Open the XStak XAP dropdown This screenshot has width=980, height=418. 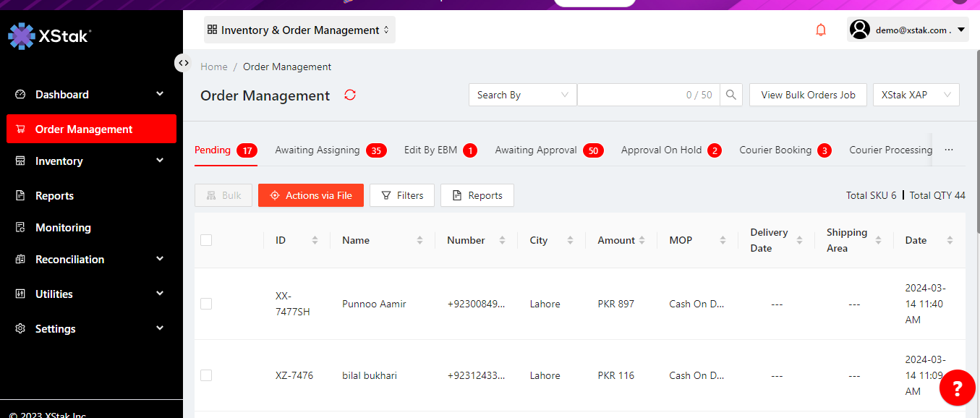point(916,95)
